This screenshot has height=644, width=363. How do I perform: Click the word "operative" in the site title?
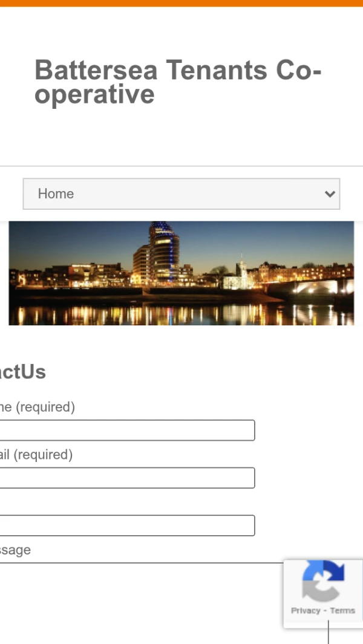(94, 95)
